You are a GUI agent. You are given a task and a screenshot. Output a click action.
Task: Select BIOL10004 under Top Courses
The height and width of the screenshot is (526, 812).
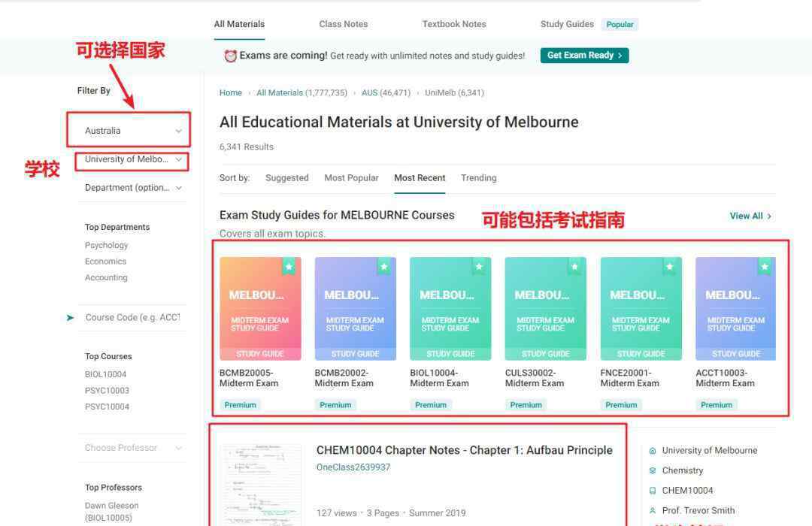pos(106,374)
